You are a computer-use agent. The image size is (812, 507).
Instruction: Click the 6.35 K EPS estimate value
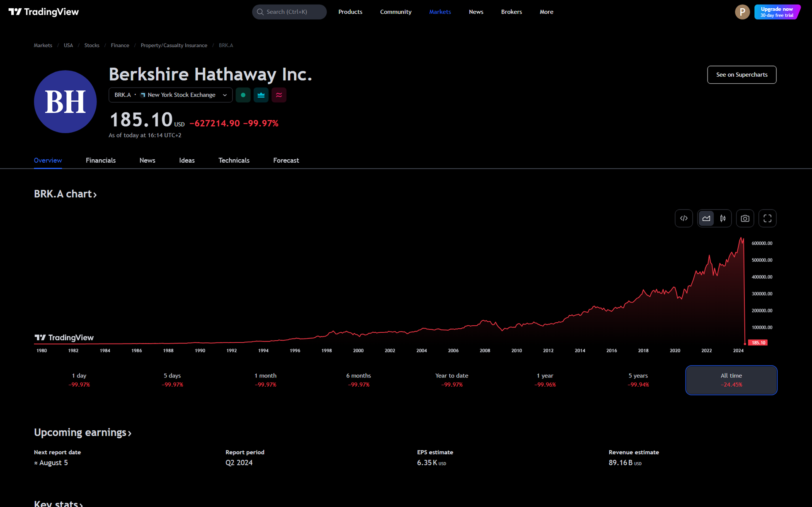(431, 463)
